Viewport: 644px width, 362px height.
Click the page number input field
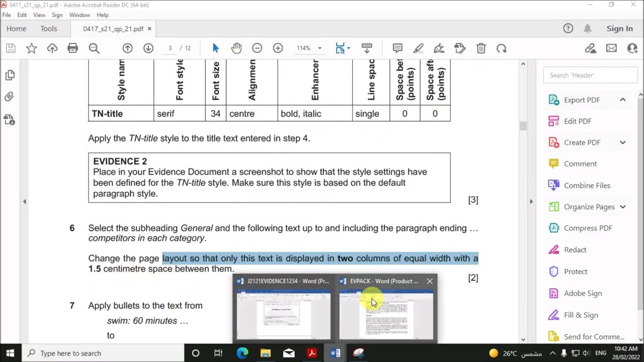click(x=170, y=48)
